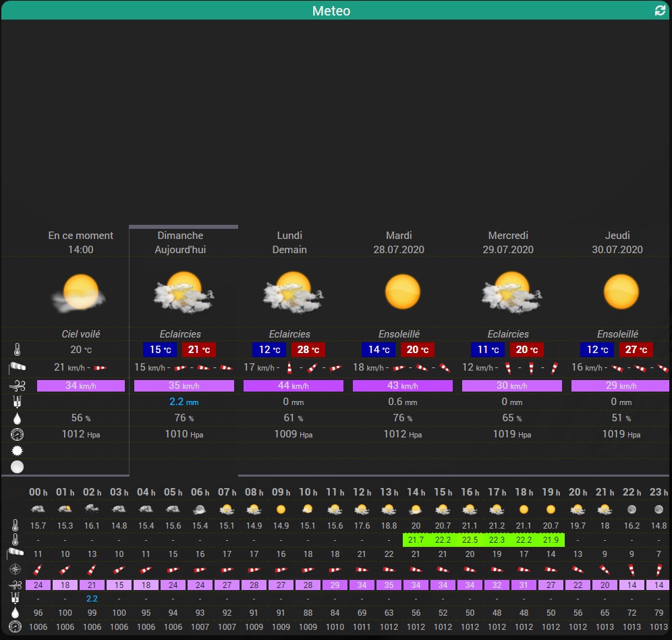Select the Mercredi 29.07.2020 tab
The image size is (672, 640).
(508, 242)
